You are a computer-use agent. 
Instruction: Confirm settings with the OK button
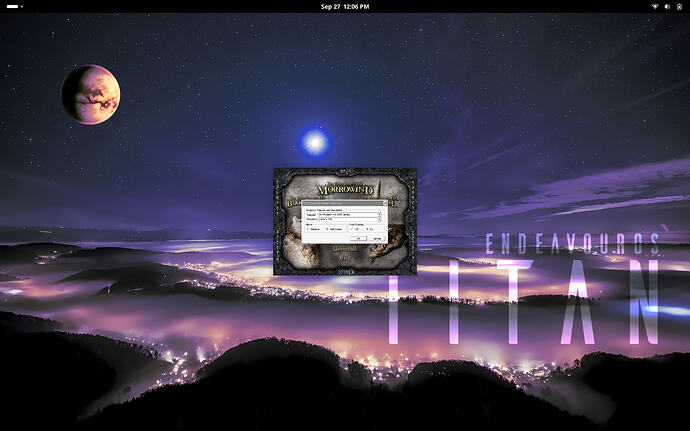coord(358,239)
